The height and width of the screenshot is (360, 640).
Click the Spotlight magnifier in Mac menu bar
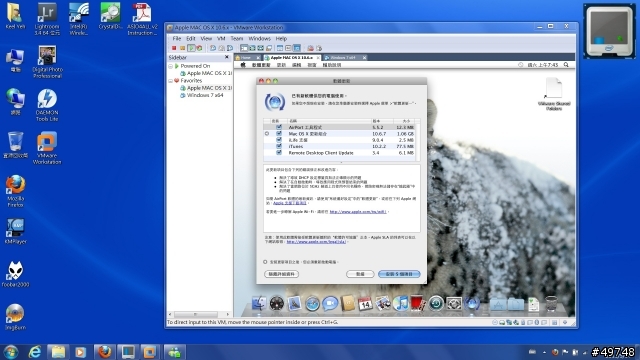[566, 65]
